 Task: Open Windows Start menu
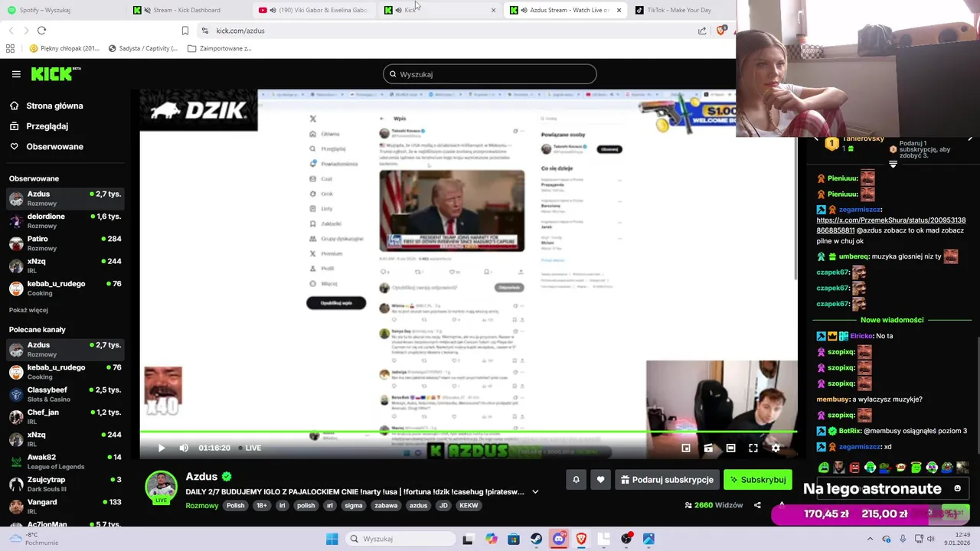coord(332,539)
